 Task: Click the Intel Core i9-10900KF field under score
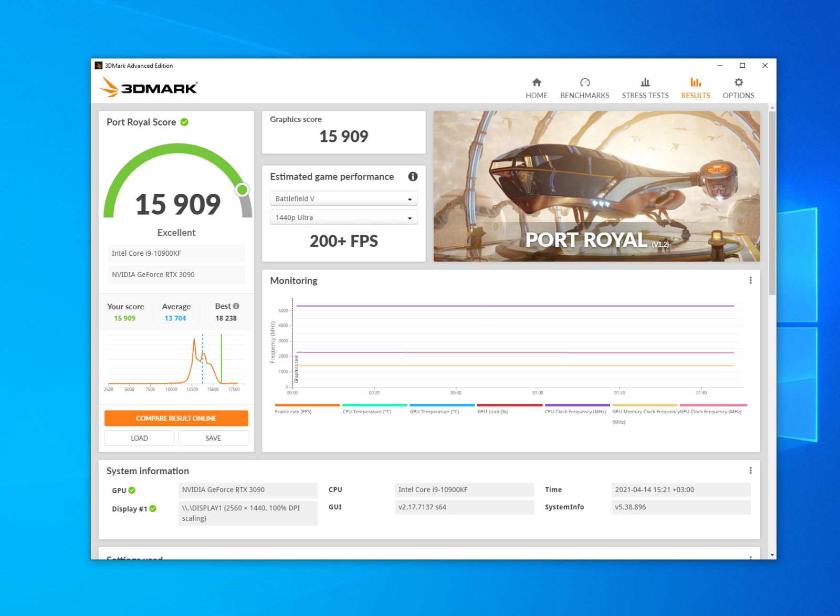[176, 253]
